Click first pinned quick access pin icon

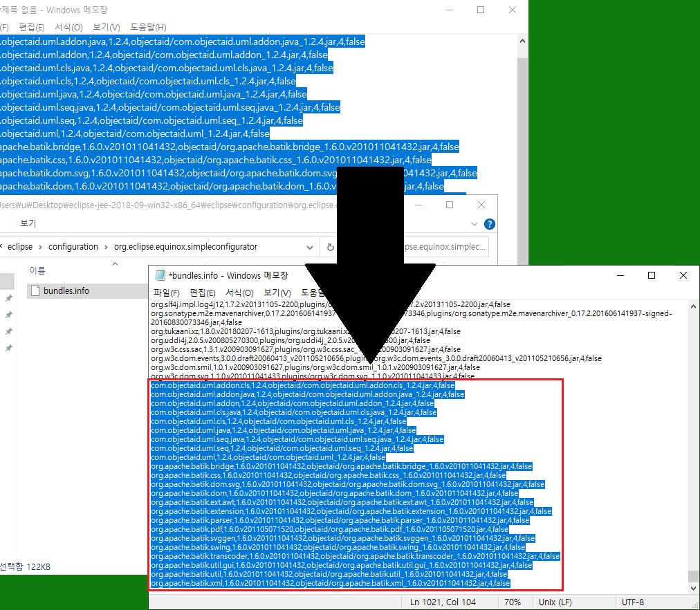point(8,298)
